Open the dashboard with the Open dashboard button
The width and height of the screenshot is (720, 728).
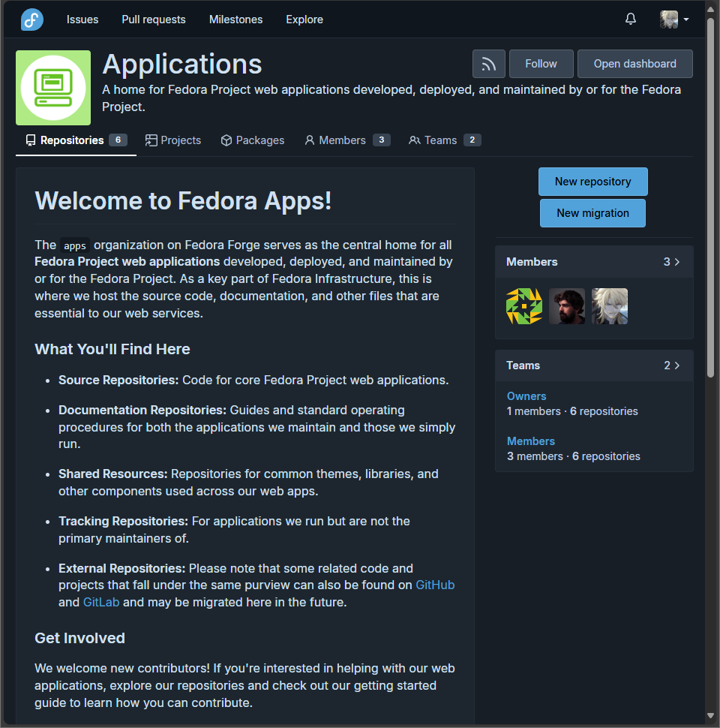(x=634, y=64)
